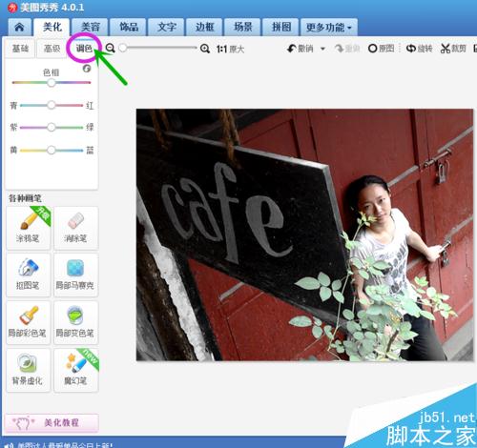Click the cafe photo on the canvas

click(x=304, y=234)
